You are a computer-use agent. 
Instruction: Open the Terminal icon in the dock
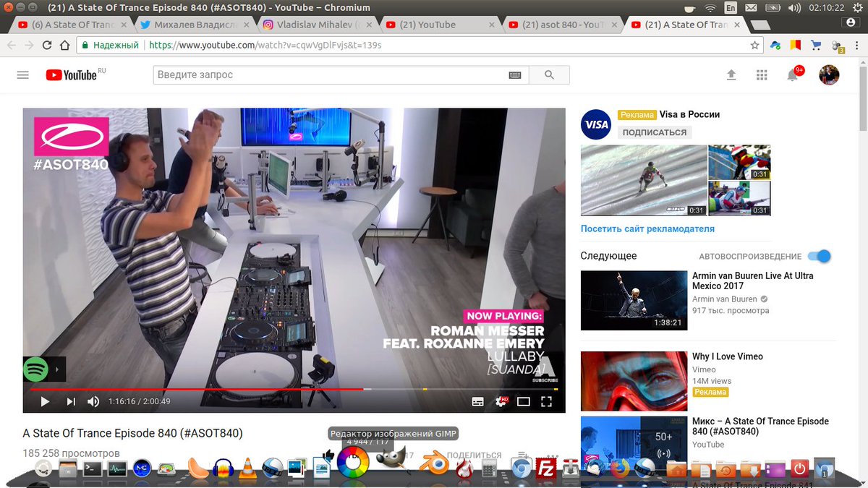(x=92, y=468)
